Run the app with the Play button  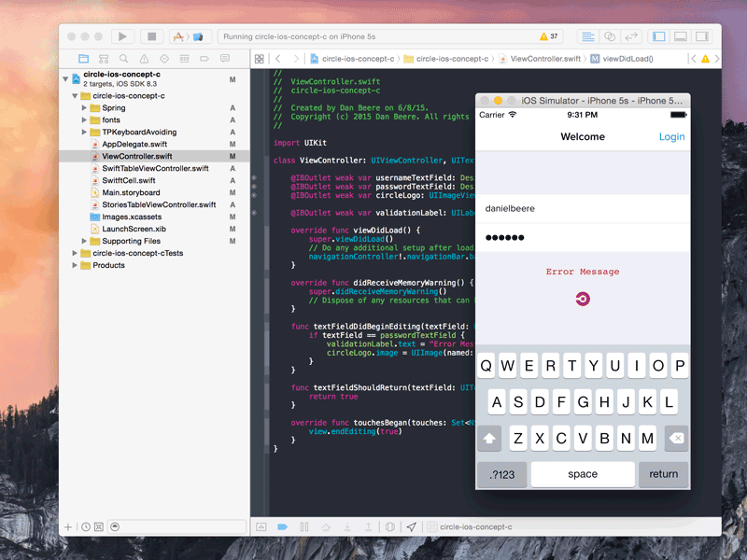(122, 36)
